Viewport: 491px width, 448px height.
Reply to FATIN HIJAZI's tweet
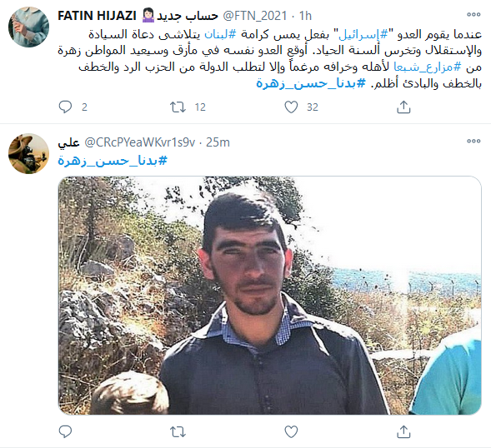(66, 107)
